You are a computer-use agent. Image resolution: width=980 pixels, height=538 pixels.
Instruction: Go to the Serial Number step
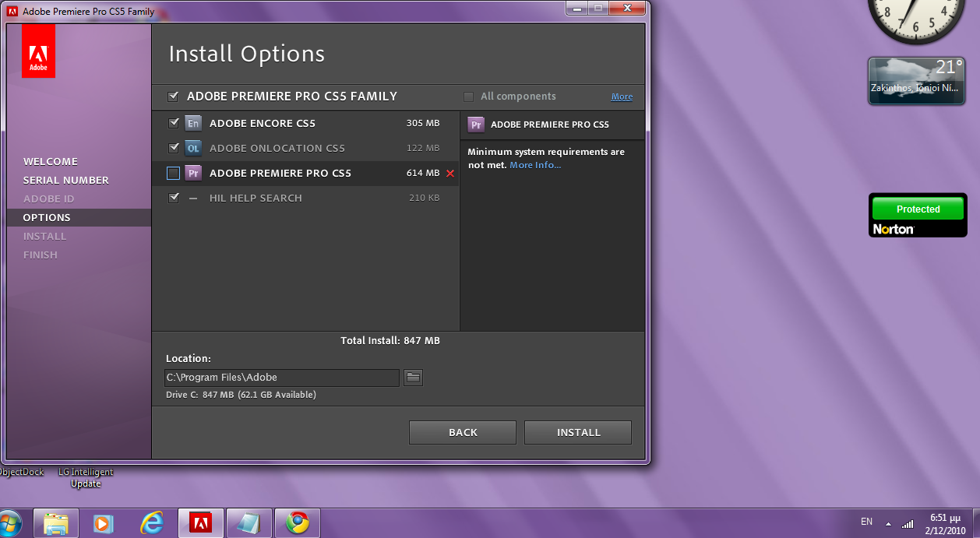[66, 180]
